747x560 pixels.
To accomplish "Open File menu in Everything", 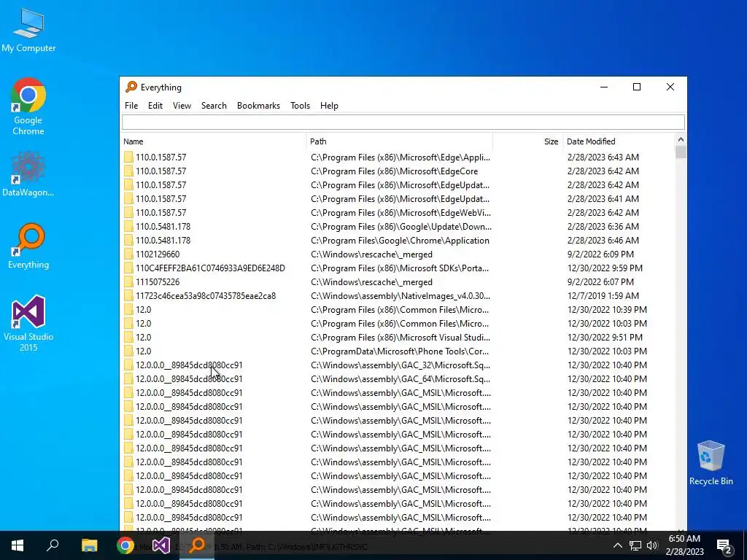I will coord(131,106).
